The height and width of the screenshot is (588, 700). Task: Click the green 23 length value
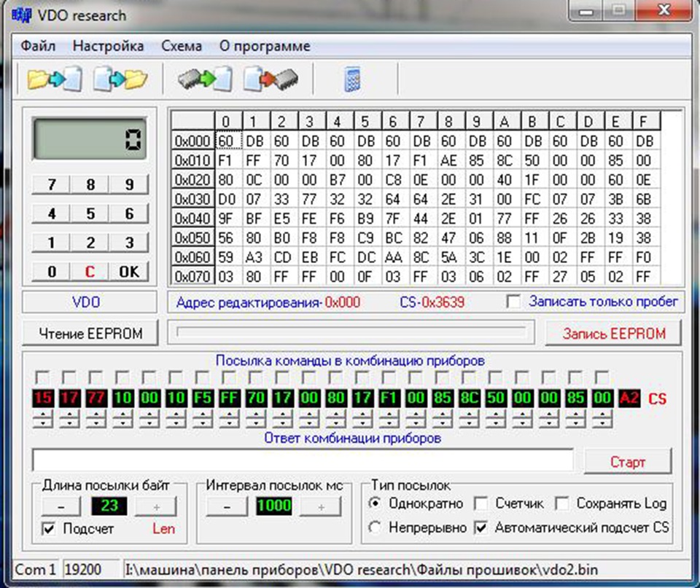point(109,506)
